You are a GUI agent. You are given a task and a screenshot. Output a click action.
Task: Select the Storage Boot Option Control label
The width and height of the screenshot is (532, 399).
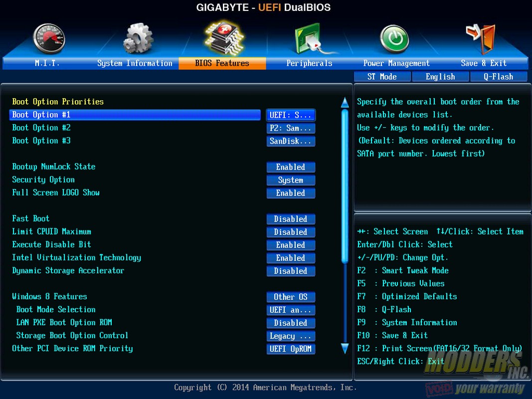(72, 336)
